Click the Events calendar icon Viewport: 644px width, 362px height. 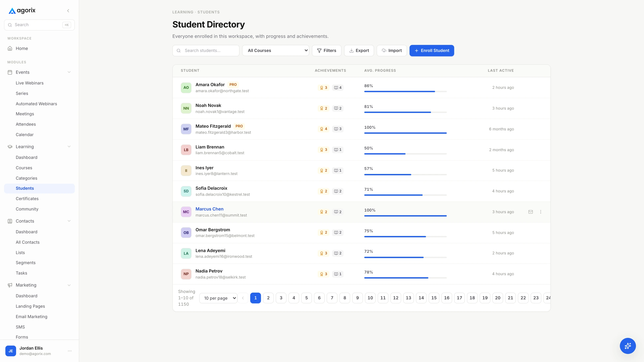10,72
